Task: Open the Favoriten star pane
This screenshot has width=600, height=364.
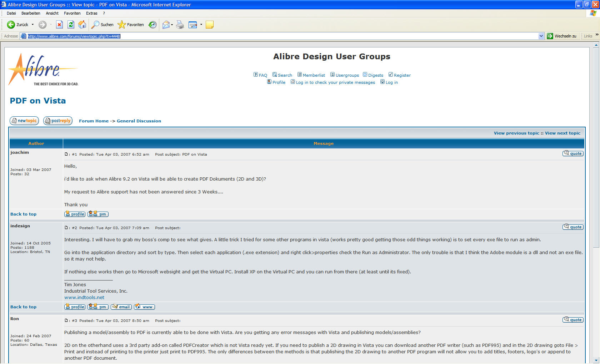Action: [x=131, y=25]
